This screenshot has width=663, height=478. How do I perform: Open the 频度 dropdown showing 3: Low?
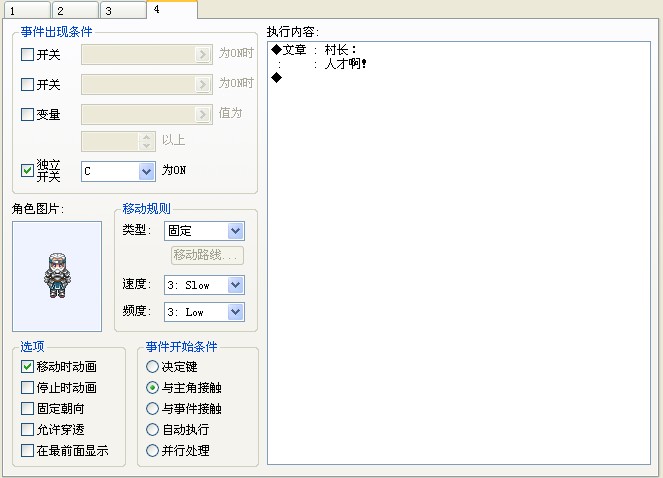coord(204,312)
